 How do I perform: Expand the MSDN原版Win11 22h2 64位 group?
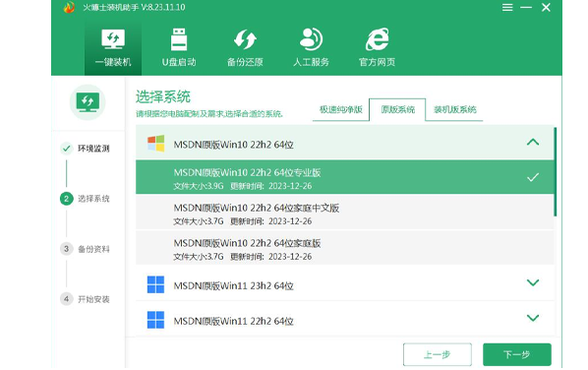(x=533, y=318)
